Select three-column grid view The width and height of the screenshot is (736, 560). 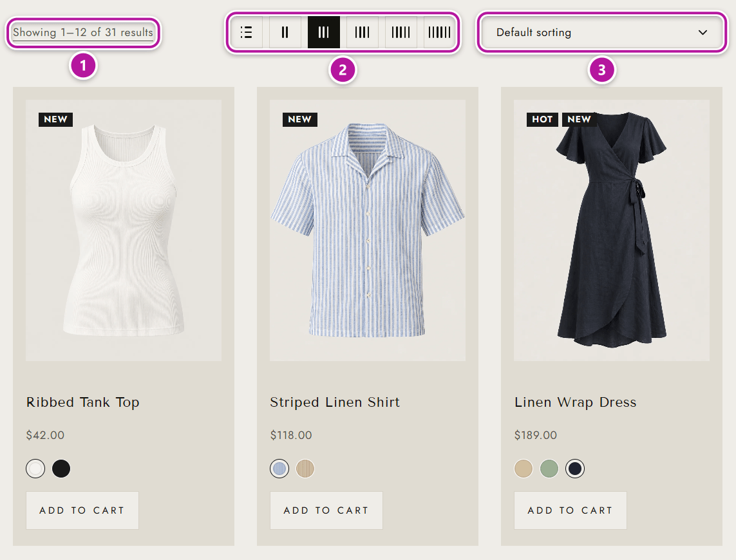[323, 32]
